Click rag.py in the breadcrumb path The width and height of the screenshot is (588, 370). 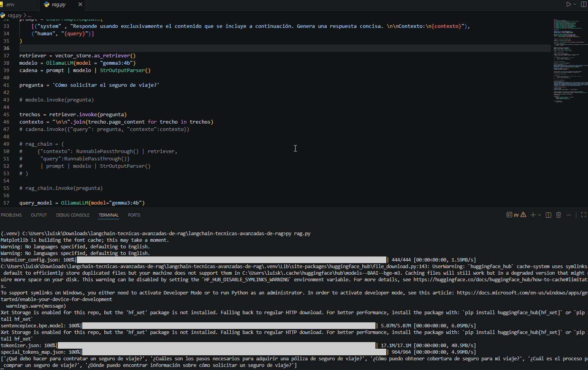point(15,15)
